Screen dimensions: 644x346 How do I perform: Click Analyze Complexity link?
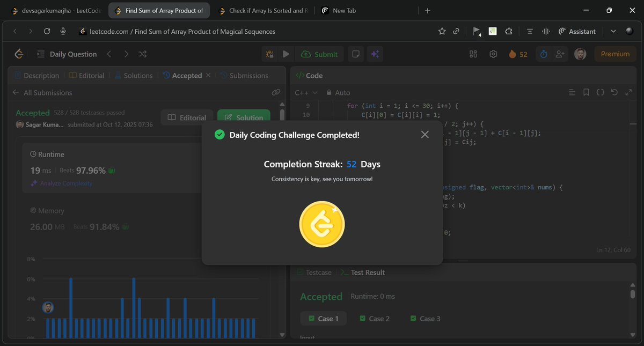pos(61,183)
